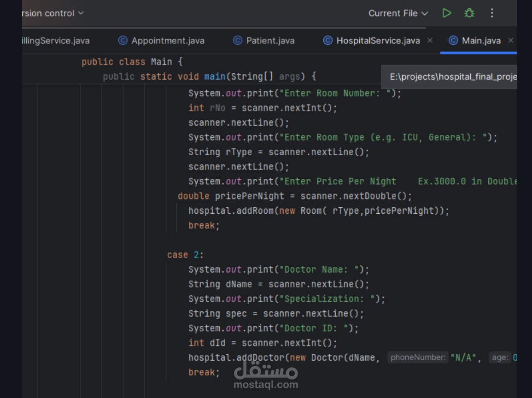Close the HospitalService.java tab
Image resolution: width=532 pixels, height=398 pixels.
[x=430, y=41]
